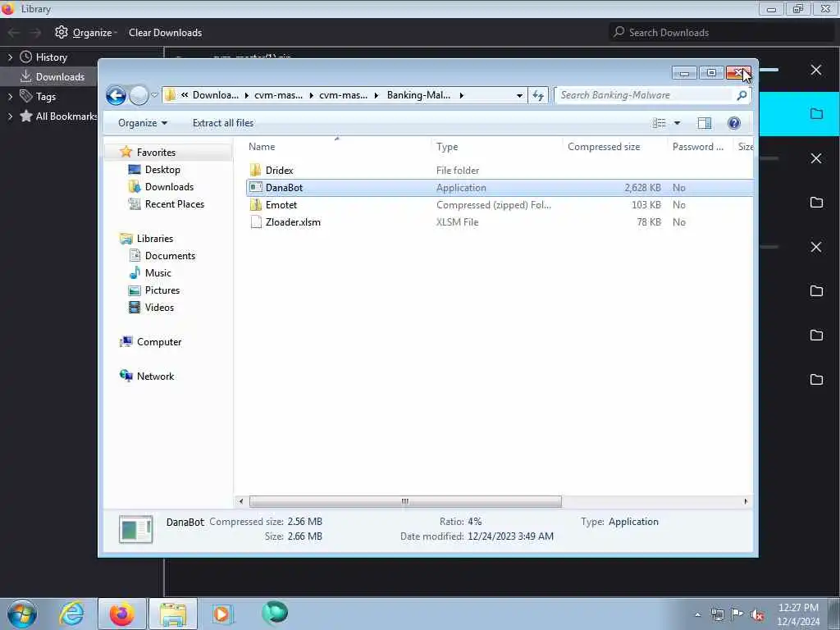Viewport: 840px width, 630px height.
Task: Click the muted volume tray icon
Action: [x=757, y=614]
